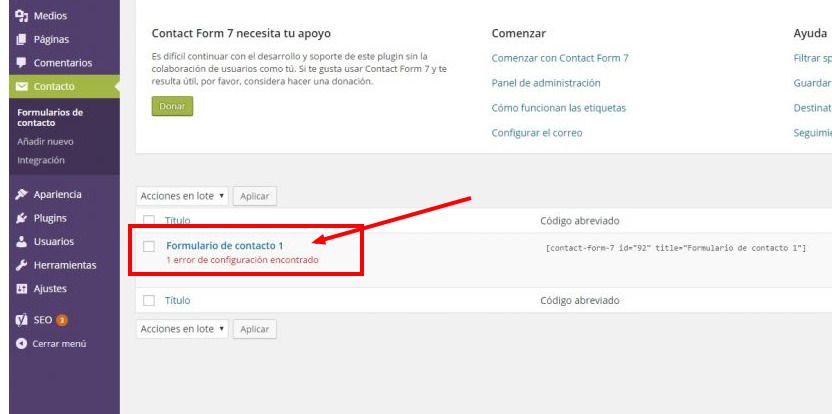Click the SEO notification badge
The height and width of the screenshot is (414, 832).
click(x=62, y=320)
